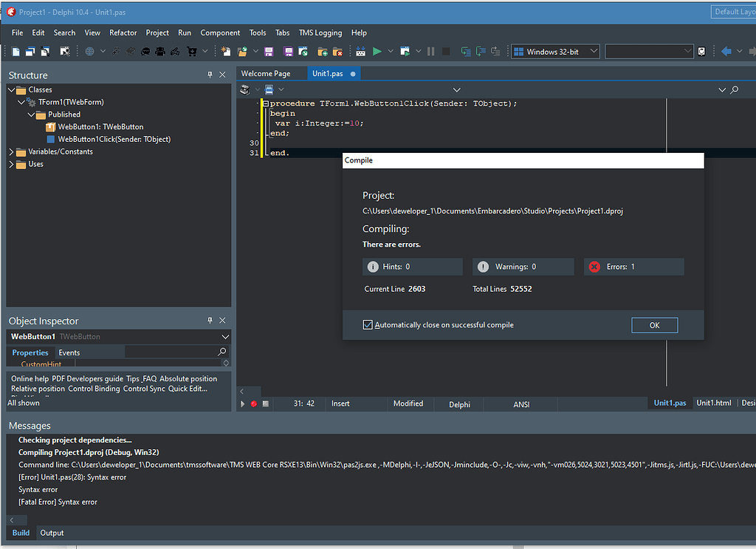The image size is (756, 549).
Task: Collapse the WebButton1Click procedure fold marker
Action: tap(265, 103)
